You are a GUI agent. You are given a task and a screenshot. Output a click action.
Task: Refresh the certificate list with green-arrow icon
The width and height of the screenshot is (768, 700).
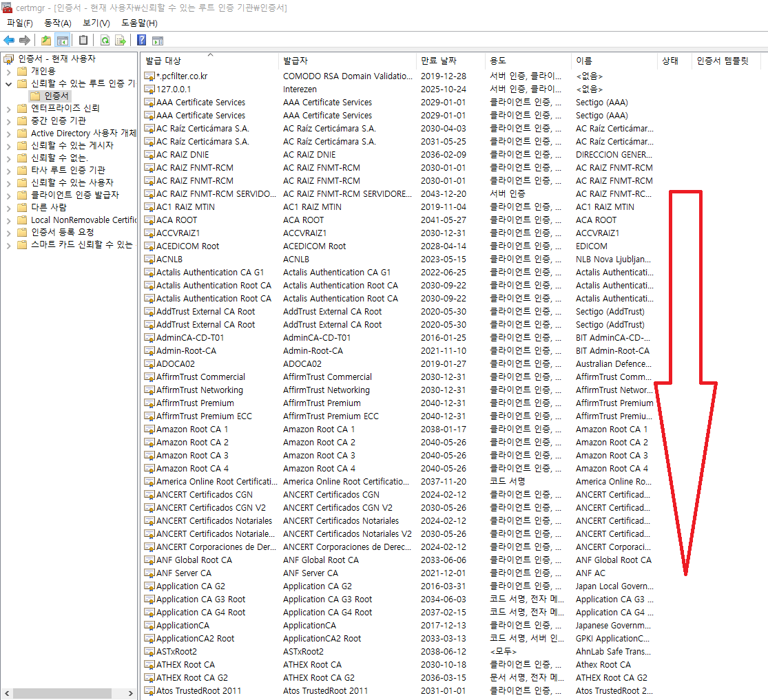pyautogui.click(x=105, y=40)
